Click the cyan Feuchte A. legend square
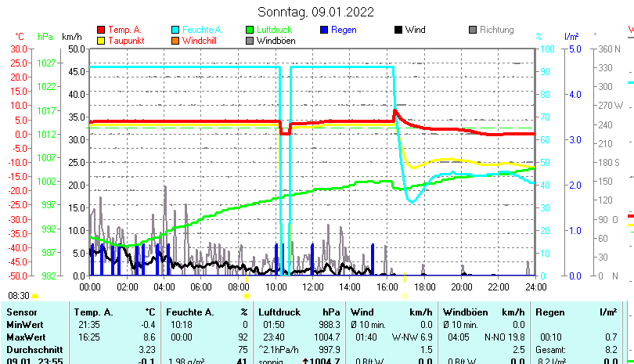Viewport: 634px width, 364px height. point(176,30)
